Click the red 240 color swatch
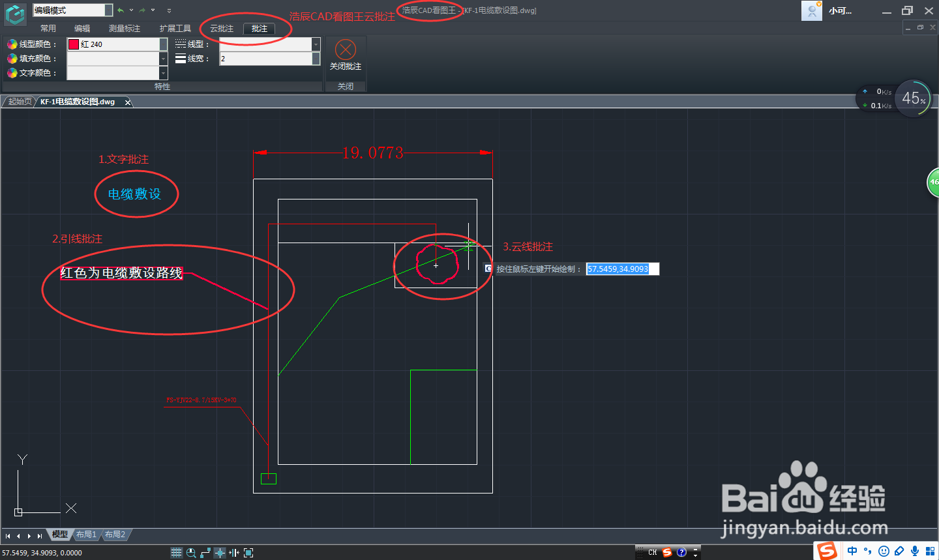939x560 pixels. (x=74, y=44)
